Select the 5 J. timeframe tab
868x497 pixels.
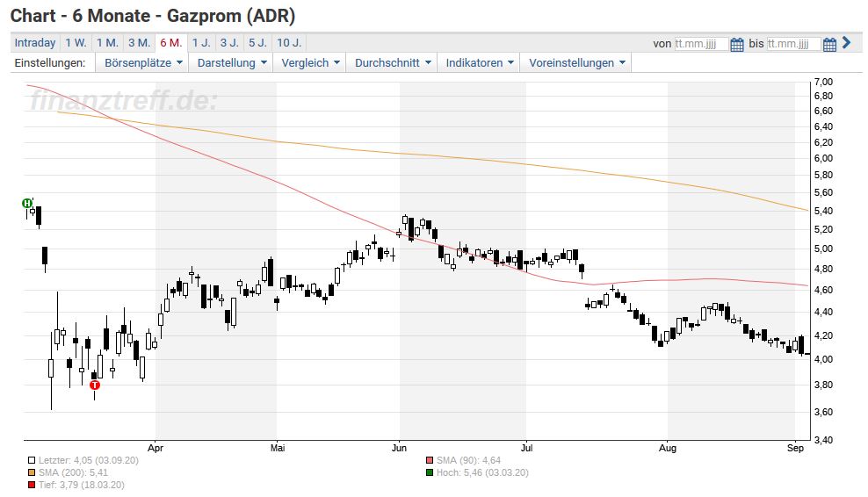[257, 43]
